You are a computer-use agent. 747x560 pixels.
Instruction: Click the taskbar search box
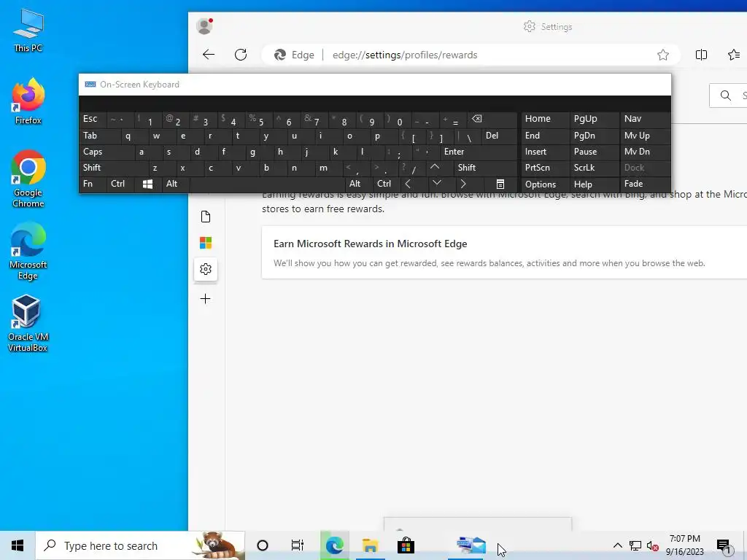140,545
